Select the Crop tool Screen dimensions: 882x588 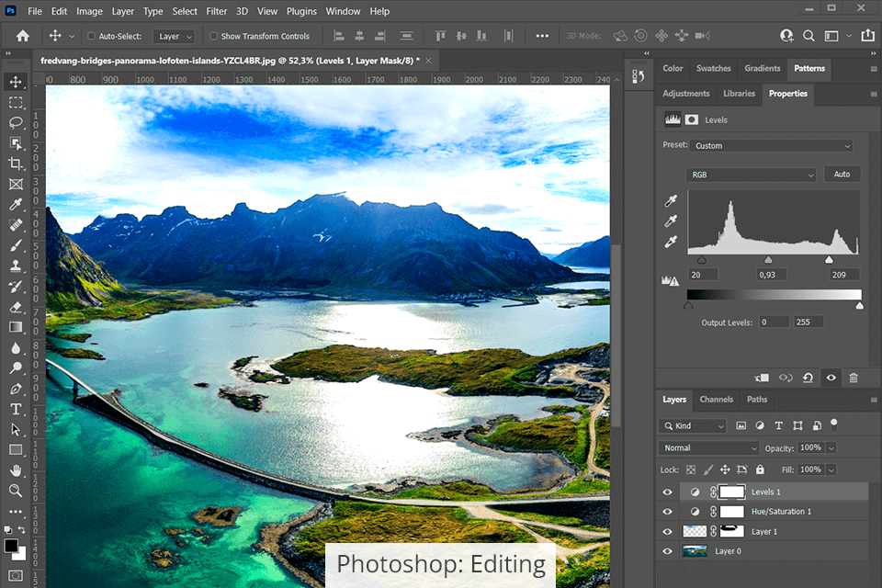16,164
